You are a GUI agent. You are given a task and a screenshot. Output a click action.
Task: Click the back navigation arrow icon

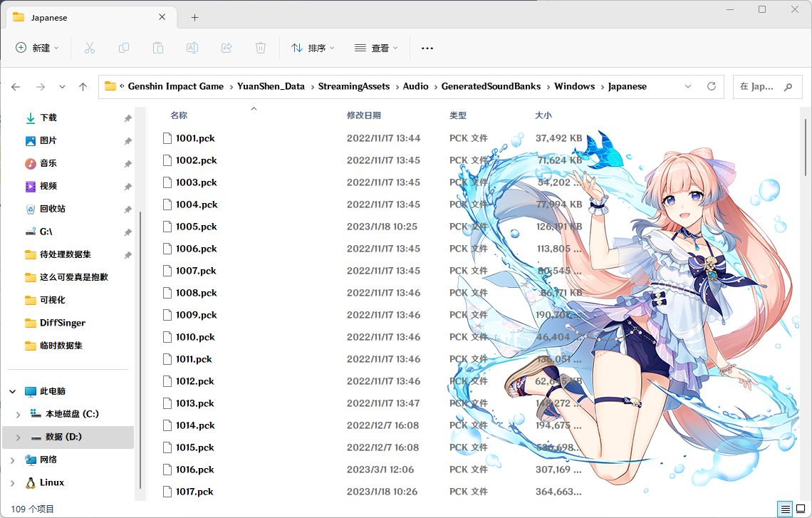tap(16, 86)
